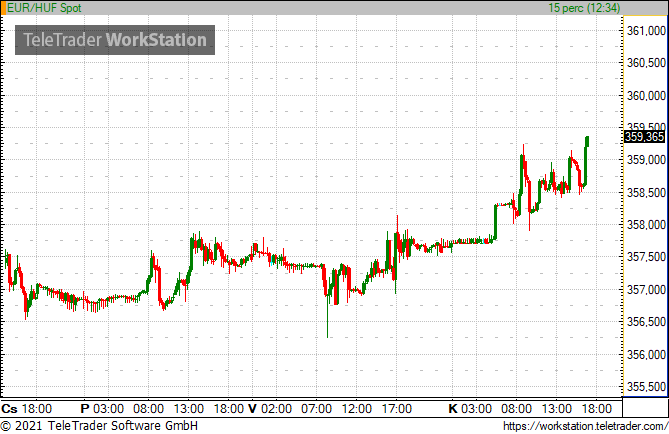Click the 355,500 price axis label
669x434 pixels.
[646, 387]
